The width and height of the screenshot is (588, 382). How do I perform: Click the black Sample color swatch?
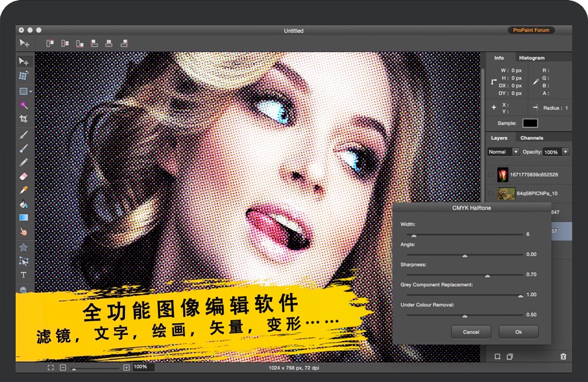click(530, 123)
